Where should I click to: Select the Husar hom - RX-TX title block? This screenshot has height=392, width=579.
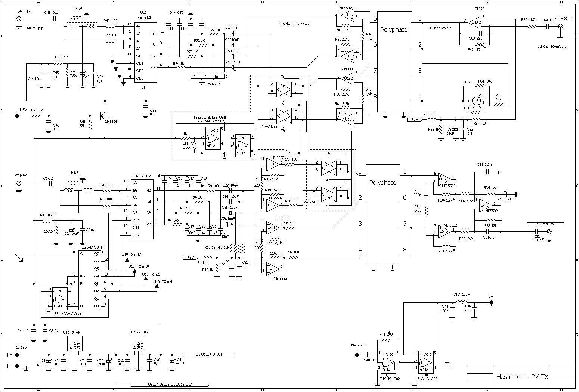point(521,377)
